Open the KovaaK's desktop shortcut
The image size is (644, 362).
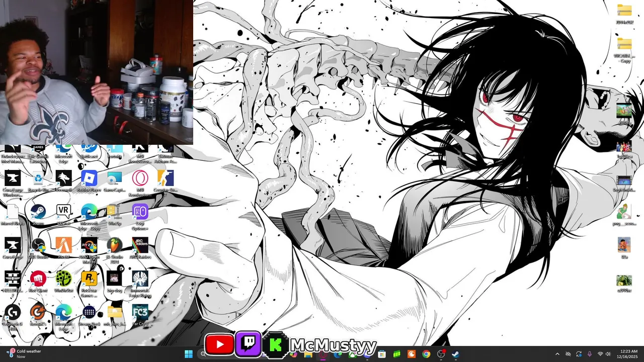[x=38, y=316]
